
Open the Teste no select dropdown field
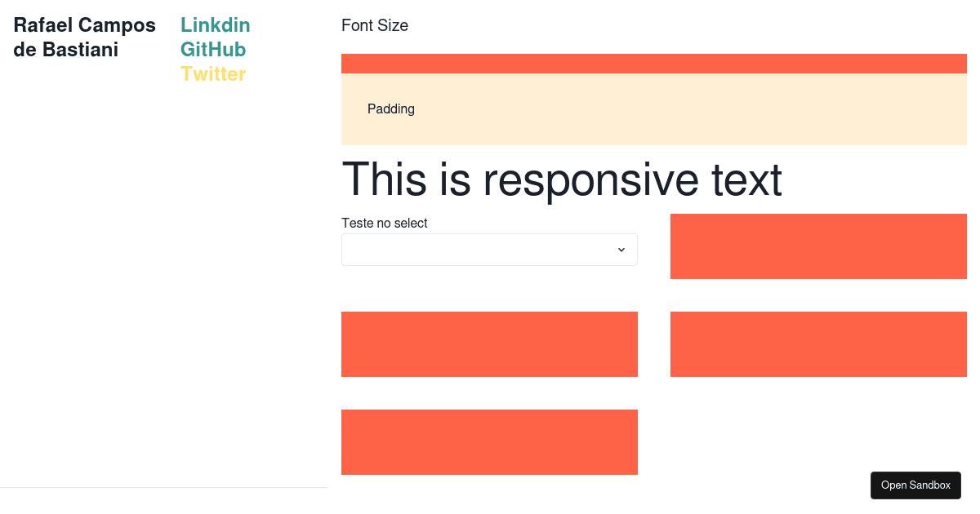tap(489, 250)
